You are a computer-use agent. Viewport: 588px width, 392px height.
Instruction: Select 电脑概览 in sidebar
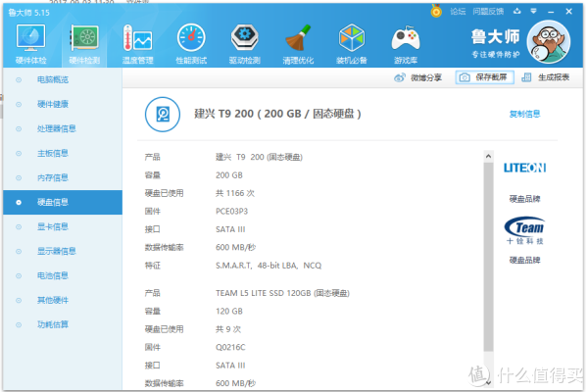63,79
